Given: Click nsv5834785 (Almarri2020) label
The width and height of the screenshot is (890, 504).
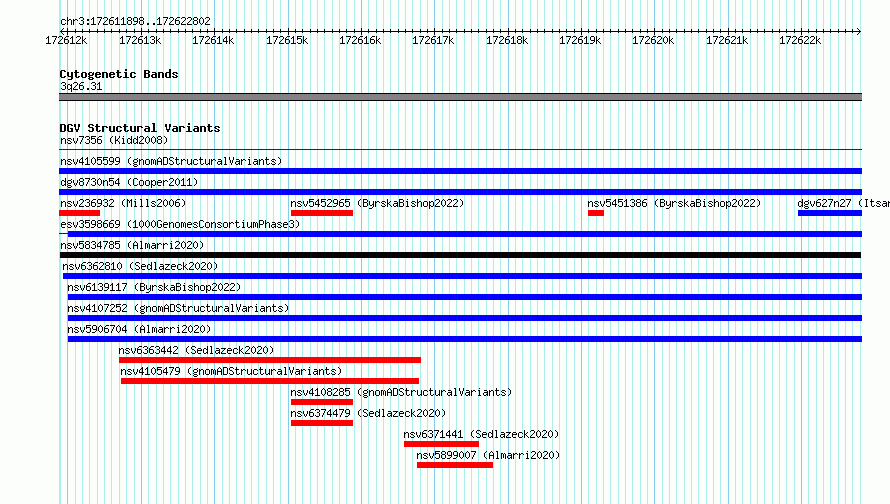Looking at the screenshot, I should pyautogui.click(x=132, y=245).
